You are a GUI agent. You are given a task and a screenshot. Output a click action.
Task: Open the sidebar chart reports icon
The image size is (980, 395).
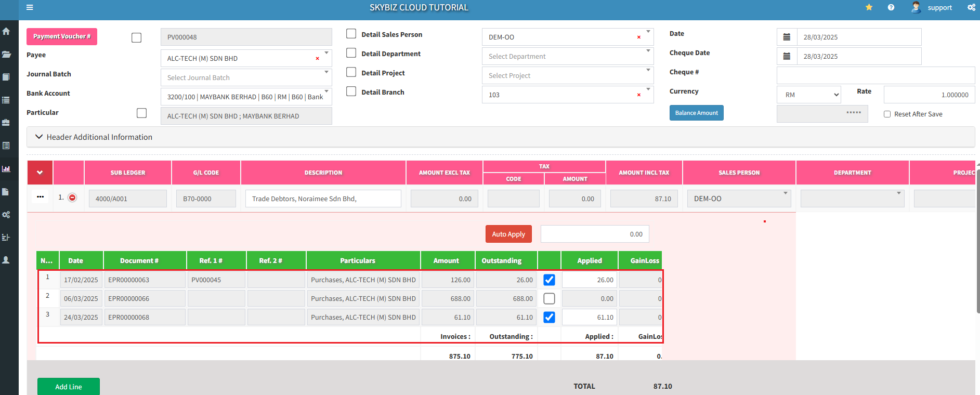click(6, 168)
